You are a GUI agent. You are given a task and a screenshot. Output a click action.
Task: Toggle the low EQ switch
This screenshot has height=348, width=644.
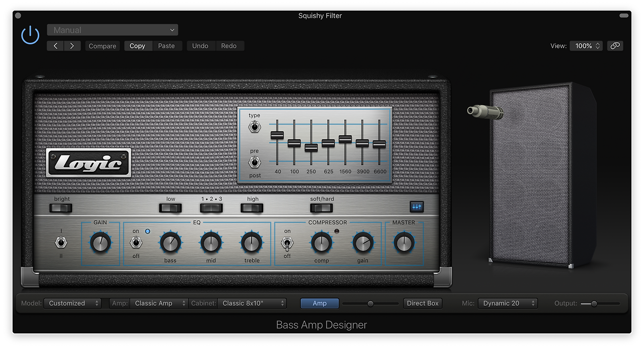(x=171, y=207)
